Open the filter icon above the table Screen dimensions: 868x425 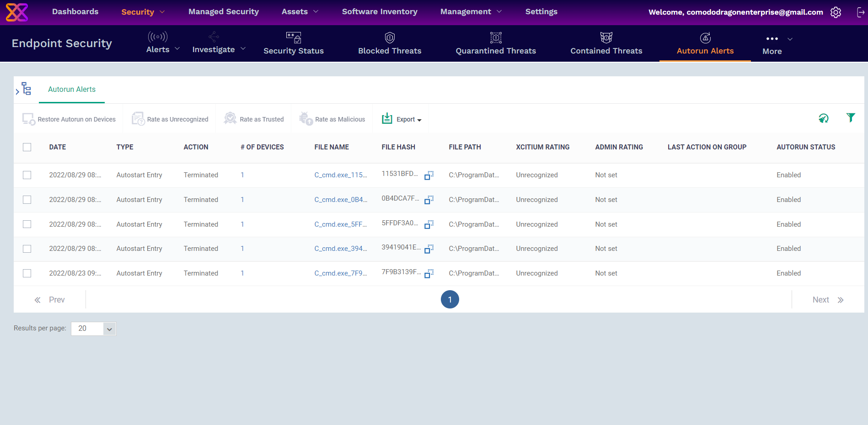(851, 117)
